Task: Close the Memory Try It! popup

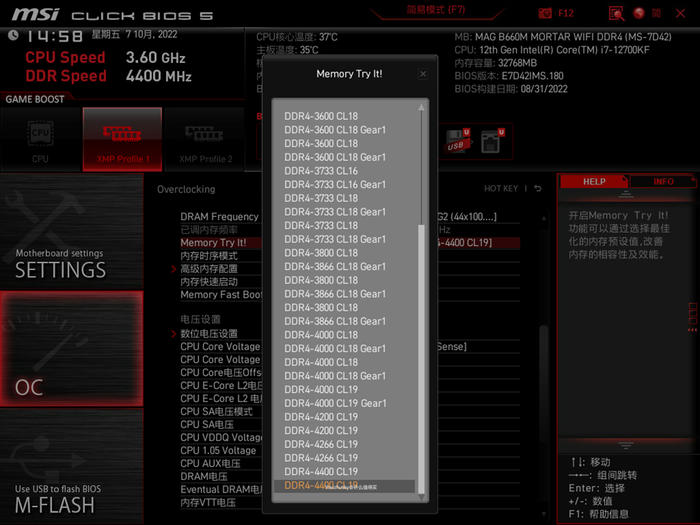Action: coord(423,74)
